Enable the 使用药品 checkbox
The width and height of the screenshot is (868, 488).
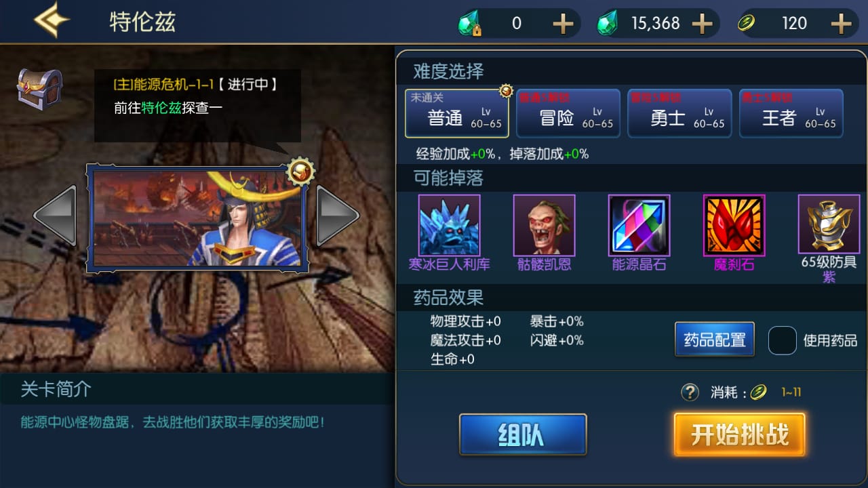[782, 340]
